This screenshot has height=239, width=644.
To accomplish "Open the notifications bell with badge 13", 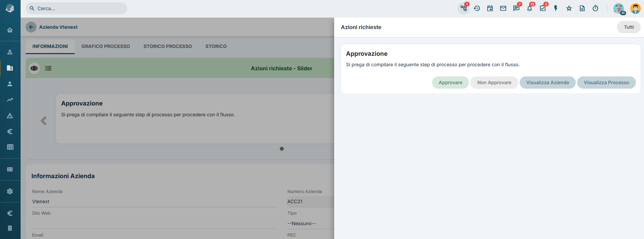I will pos(529,8).
